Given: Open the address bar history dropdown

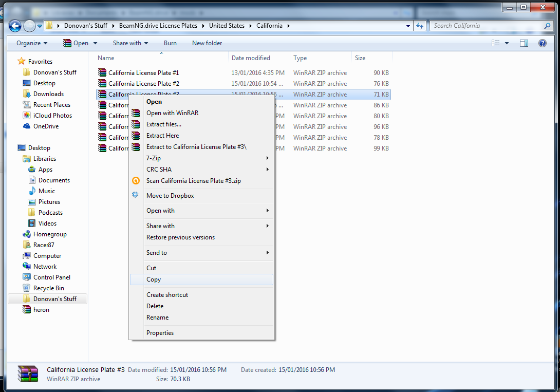Looking at the screenshot, I should [408, 26].
